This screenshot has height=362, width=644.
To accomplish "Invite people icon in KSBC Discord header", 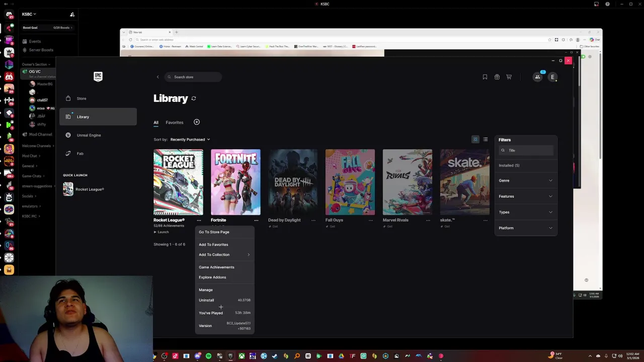I will tap(72, 15).
